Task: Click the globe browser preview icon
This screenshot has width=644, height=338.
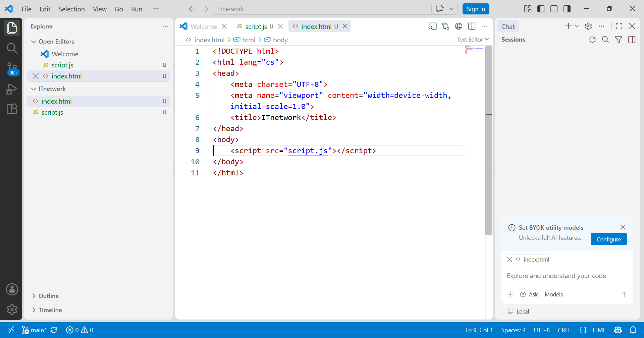Action: [459, 26]
